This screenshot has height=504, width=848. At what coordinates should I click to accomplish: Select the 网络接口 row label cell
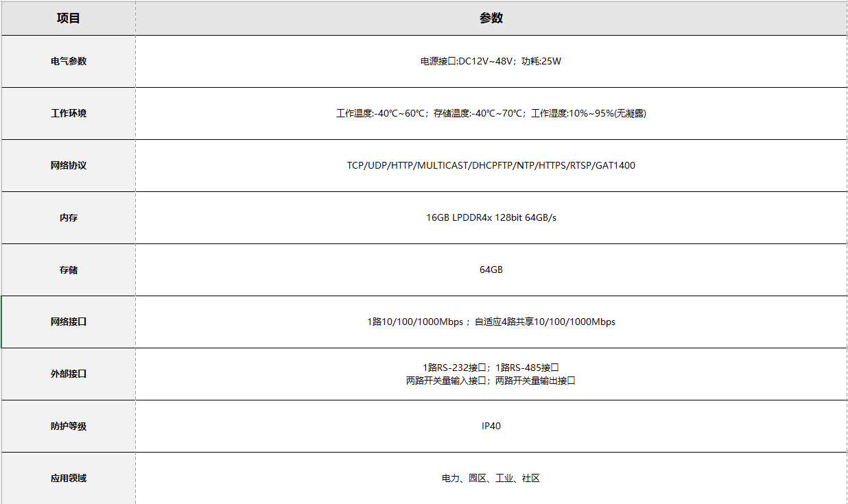(x=69, y=322)
